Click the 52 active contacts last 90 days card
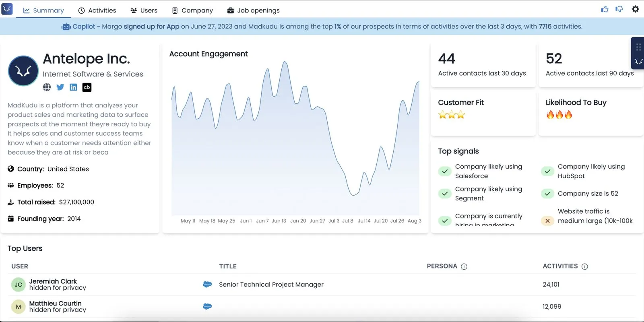The height and width of the screenshot is (322, 644). coord(591,65)
